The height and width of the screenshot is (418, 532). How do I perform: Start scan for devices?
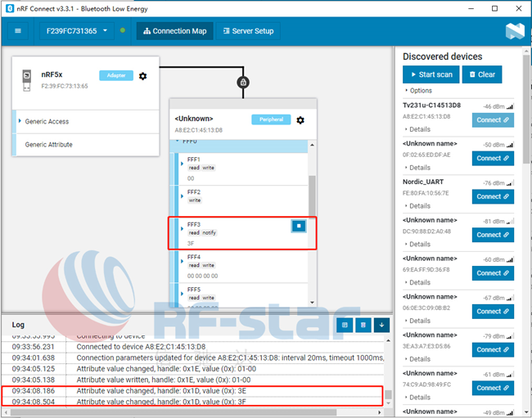click(431, 74)
